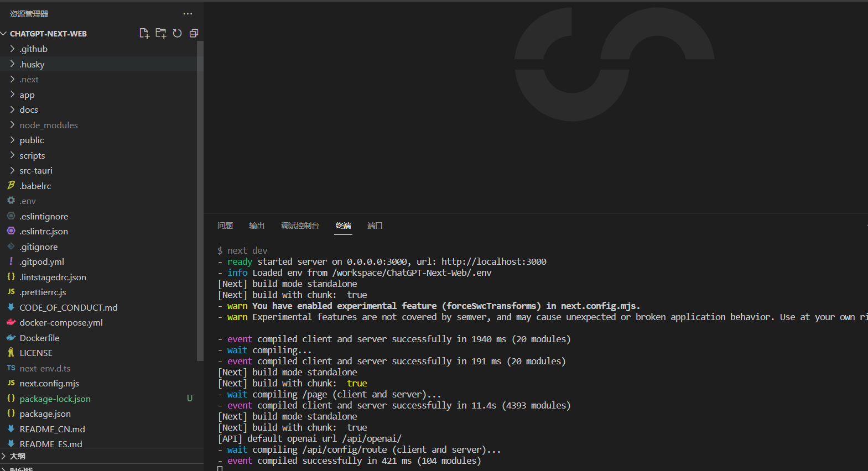868x471 pixels.
Task: Click the untracked U badge on package-lock.json
Action: 190,399
